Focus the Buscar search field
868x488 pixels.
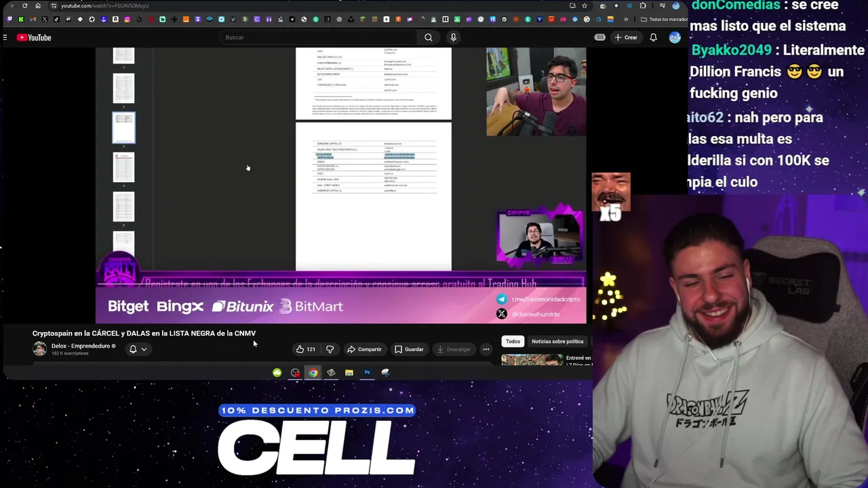click(x=319, y=37)
